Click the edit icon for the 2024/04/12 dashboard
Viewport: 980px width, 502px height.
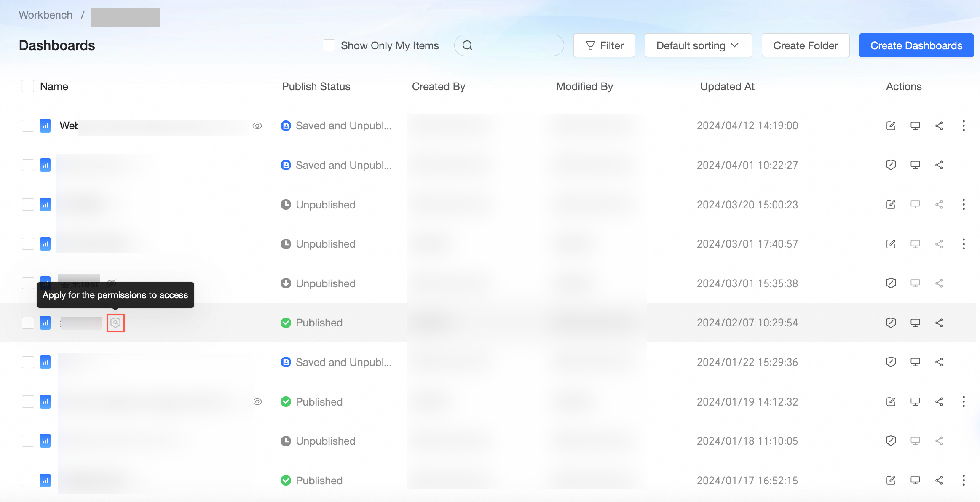coord(891,125)
